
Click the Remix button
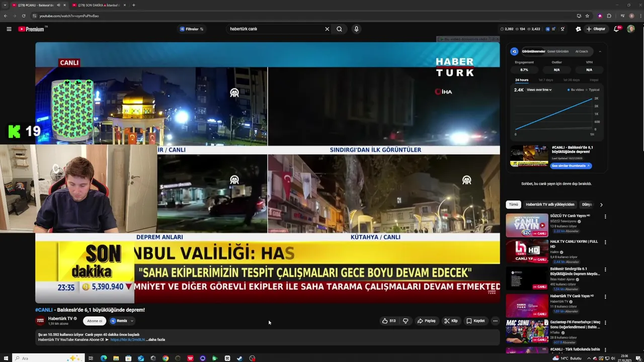[x=119, y=321]
